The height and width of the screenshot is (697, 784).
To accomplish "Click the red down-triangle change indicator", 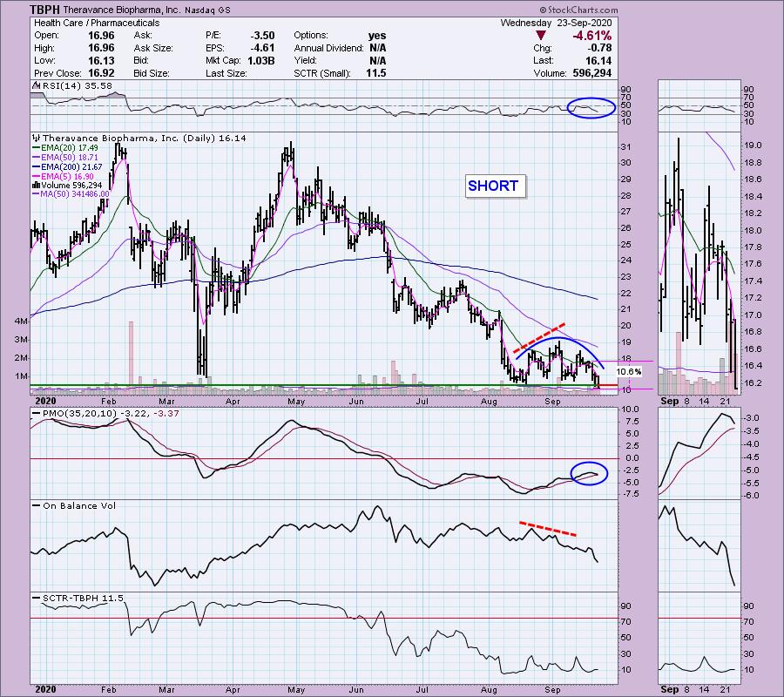I will click(540, 36).
